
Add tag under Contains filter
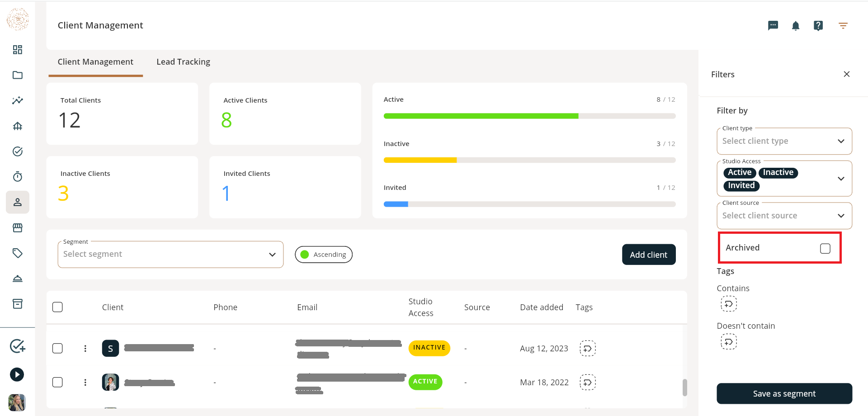coord(729,304)
